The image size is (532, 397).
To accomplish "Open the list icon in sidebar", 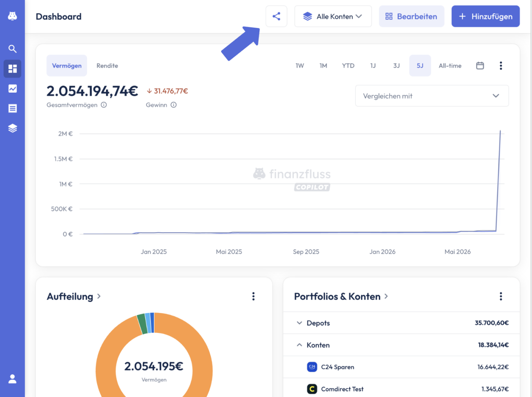I will coord(13,108).
